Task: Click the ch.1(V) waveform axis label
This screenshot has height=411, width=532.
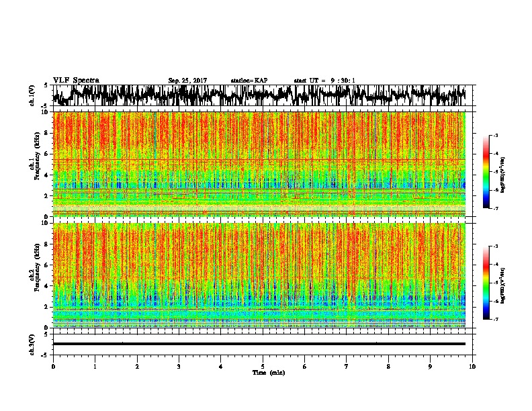Action: (32, 95)
